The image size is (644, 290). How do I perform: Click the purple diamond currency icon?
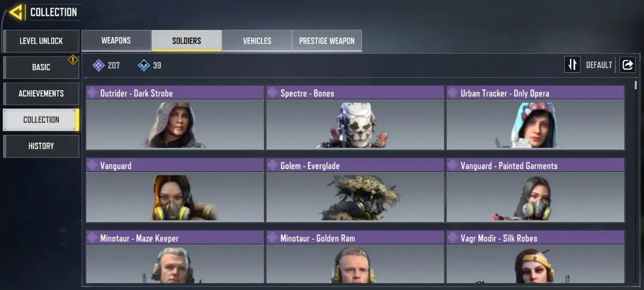[x=98, y=65]
